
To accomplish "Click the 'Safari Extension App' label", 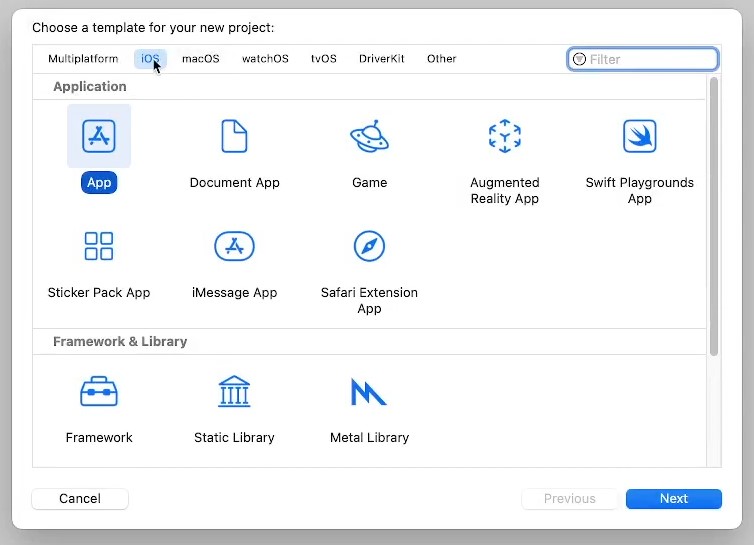I will (x=369, y=301).
